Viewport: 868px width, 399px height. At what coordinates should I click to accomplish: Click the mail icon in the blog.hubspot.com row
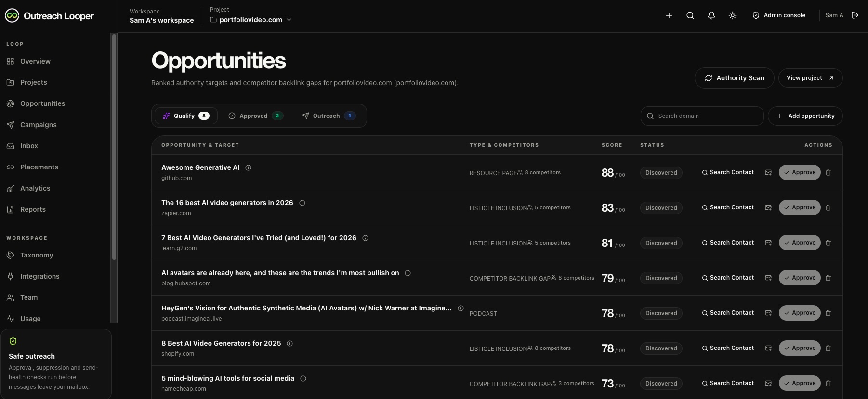coord(768,278)
